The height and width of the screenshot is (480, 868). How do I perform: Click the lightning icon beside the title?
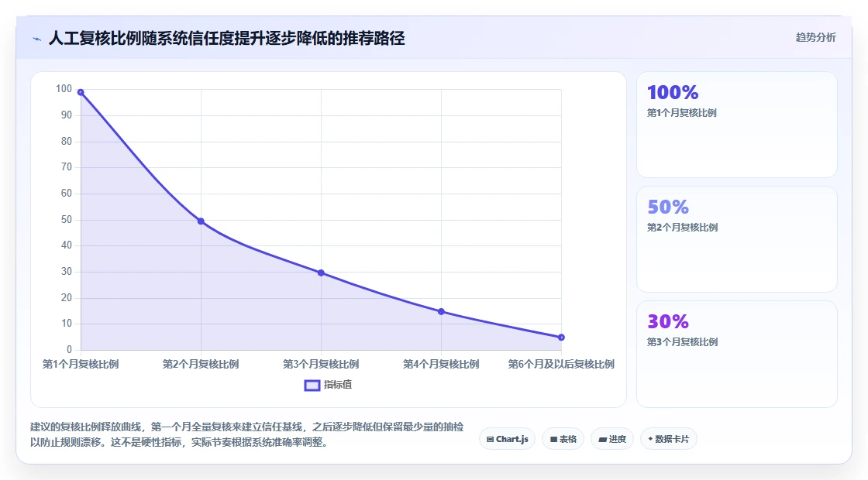click(37, 39)
